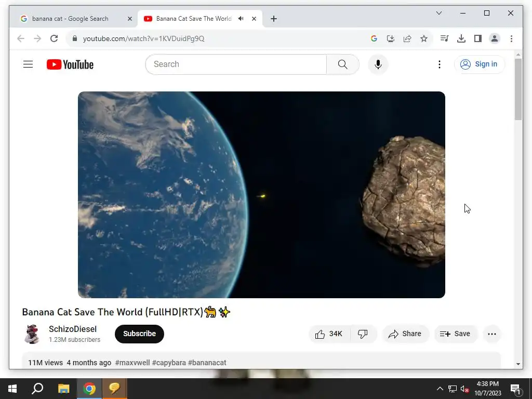Screen dimensions: 532x399
Task: Subscribe to SchizoDiesel channel
Action: click(139, 334)
